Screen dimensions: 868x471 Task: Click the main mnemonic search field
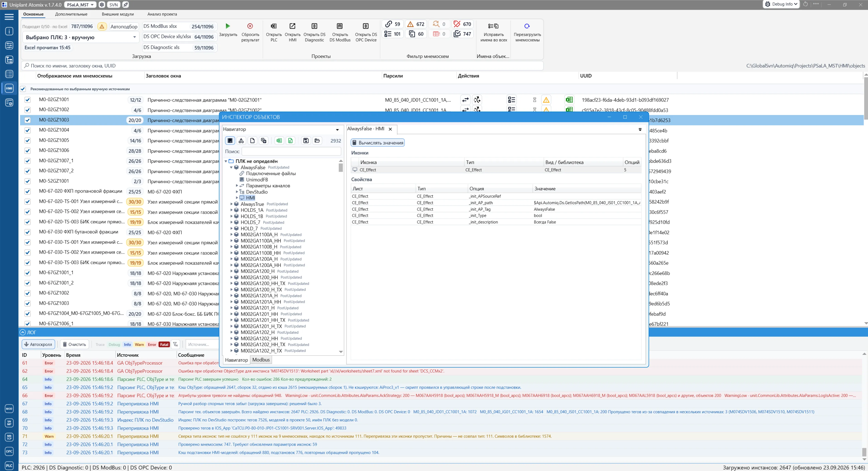tap(282, 66)
